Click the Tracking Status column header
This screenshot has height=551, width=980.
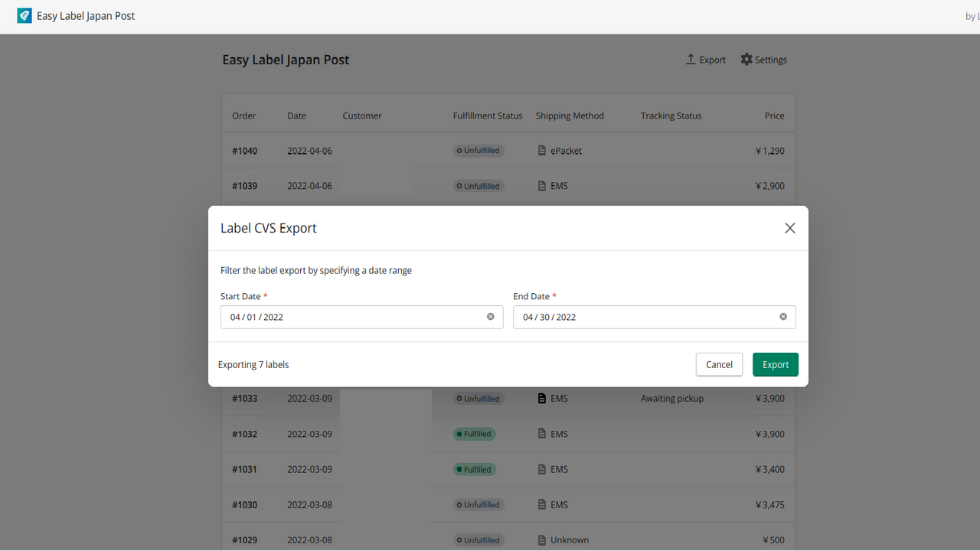pyautogui.click(x=671, y=116)
